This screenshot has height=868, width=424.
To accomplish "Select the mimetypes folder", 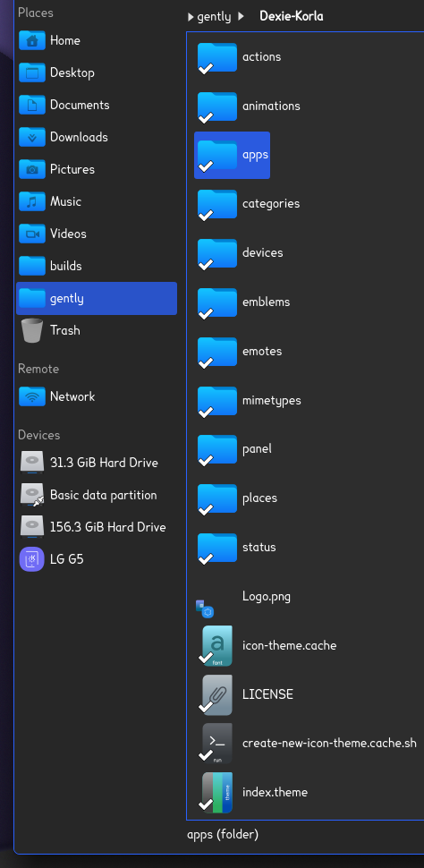I will [249, 400].
